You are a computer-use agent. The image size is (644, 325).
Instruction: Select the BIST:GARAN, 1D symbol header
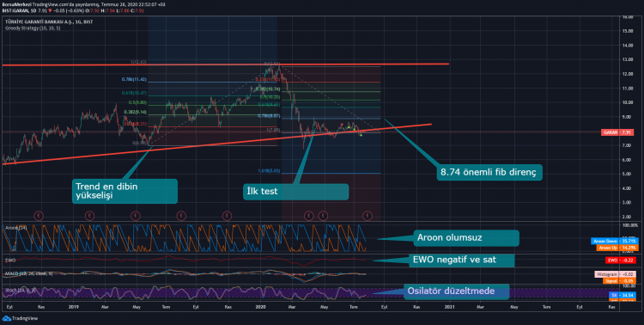(19, 10)
